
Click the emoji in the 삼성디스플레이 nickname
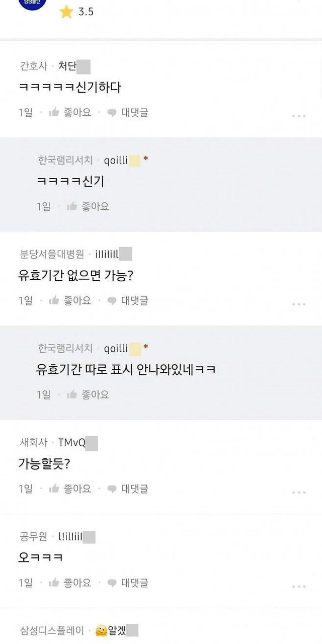pos(102,630)
